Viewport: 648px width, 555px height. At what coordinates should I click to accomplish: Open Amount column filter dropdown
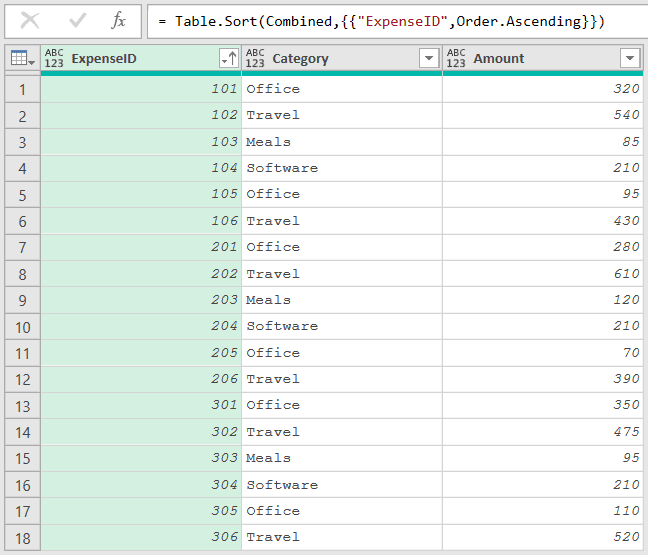pos(630,58)
